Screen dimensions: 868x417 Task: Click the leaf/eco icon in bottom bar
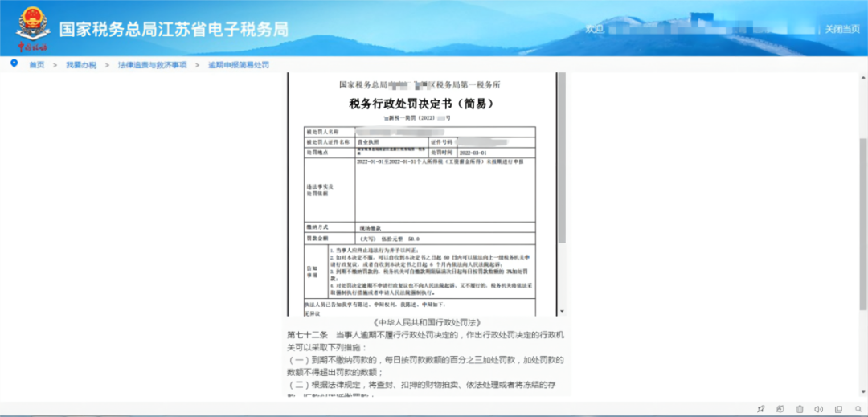(780, 409)
